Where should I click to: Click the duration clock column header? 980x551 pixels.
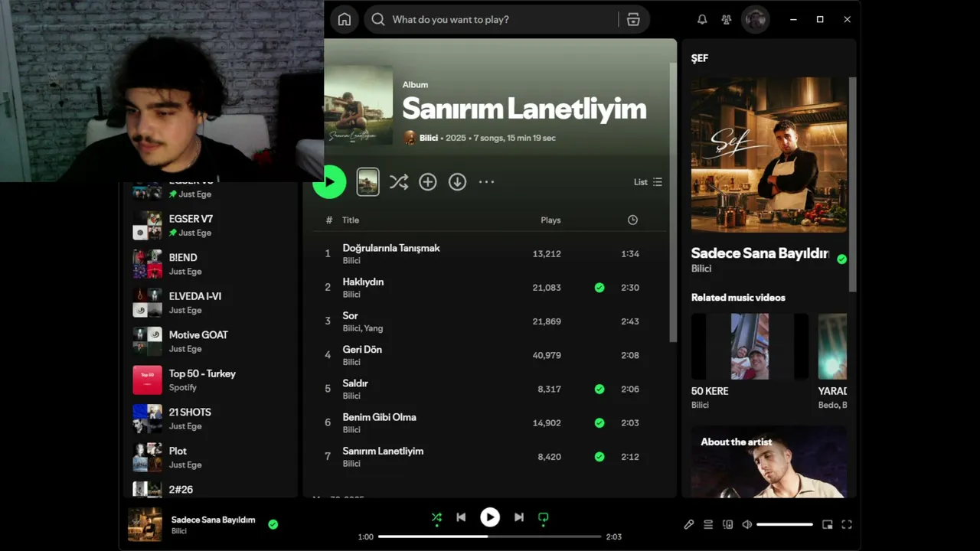point(632,220)
